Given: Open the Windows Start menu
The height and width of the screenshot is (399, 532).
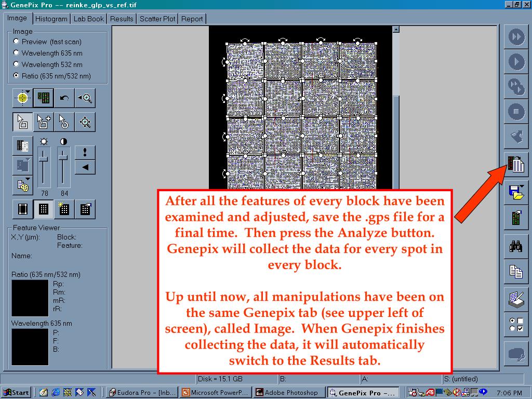Looking at the screenshot, I should coord(16,393).
